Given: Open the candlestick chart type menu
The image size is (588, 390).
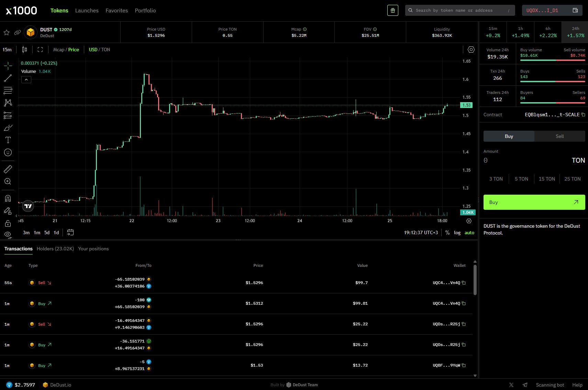Looking at the screenshot, I should 24,50.
